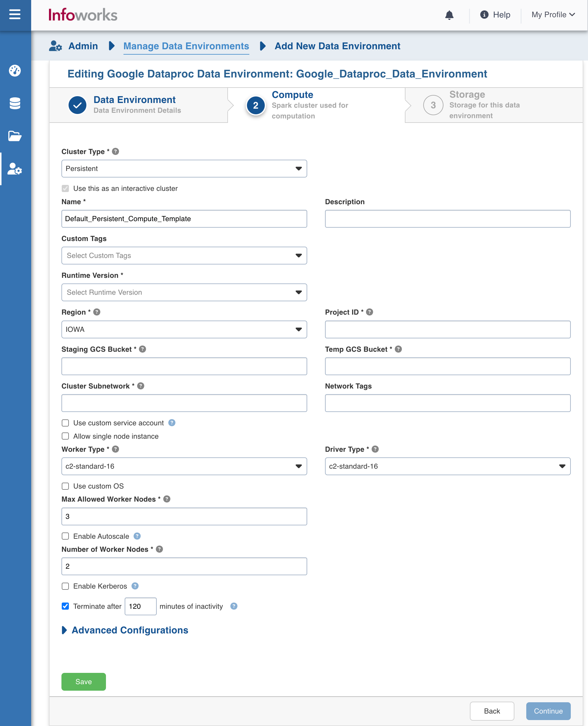The height and width of the screenshot is (726, 588).
Task: Select the Storage step
Action: [494, 105]
